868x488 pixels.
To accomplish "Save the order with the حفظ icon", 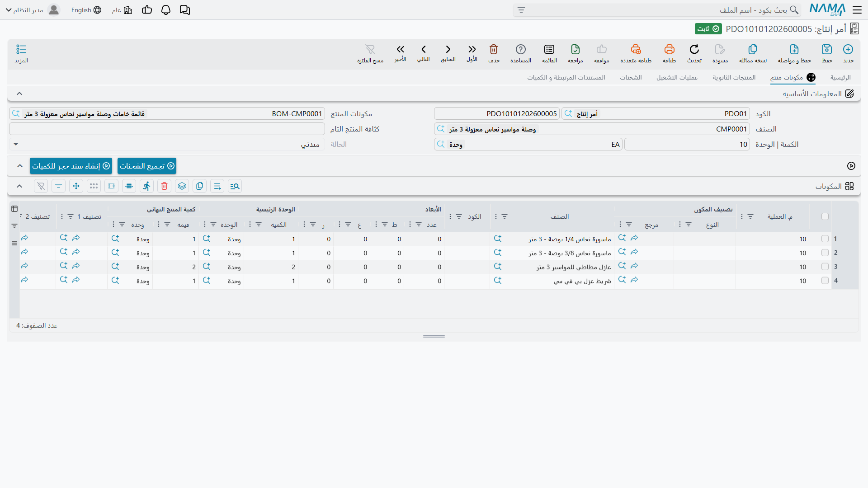I will click(x=827, y=53).
